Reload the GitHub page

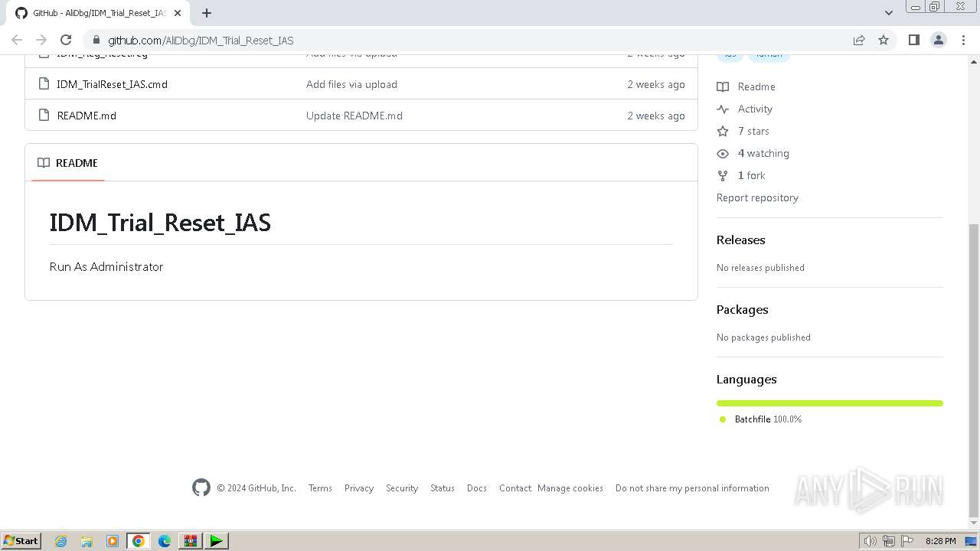point(66,40)
